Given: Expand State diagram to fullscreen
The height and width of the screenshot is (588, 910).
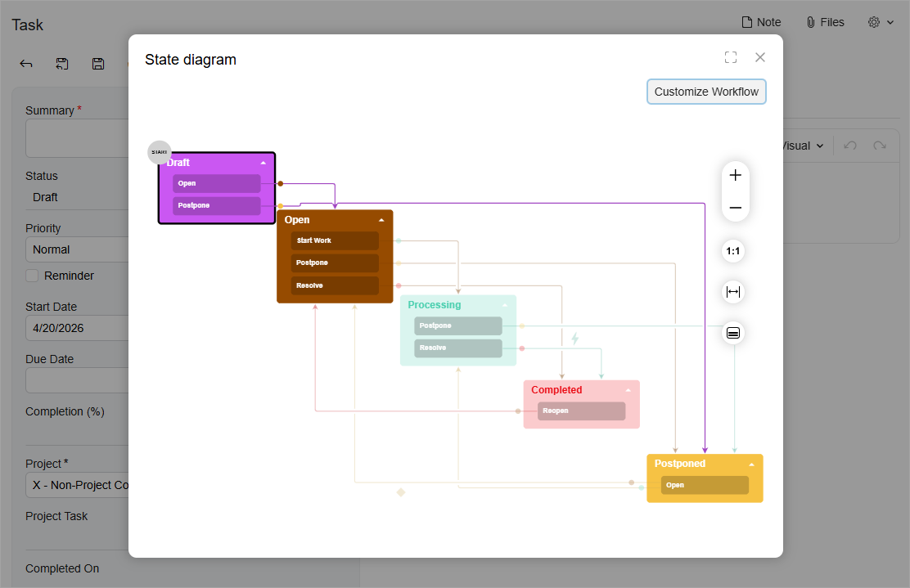Looking at the screenshot, I should click(x=731, y=57).
